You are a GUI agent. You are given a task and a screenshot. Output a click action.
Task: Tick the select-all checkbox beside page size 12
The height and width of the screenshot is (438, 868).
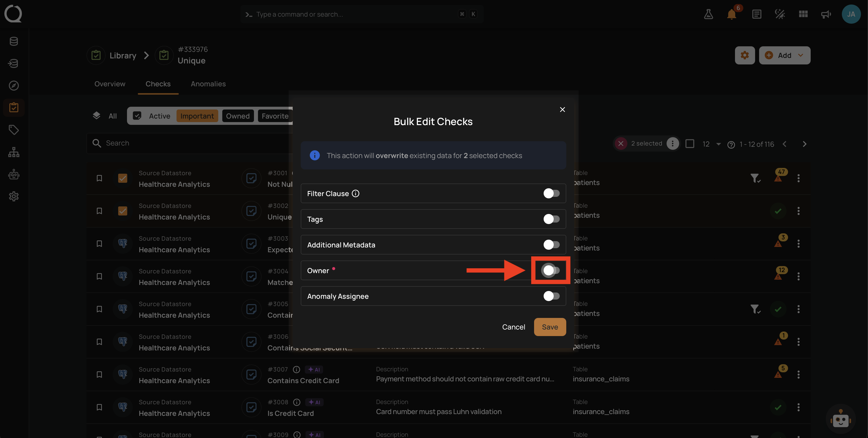click(690, 144)
